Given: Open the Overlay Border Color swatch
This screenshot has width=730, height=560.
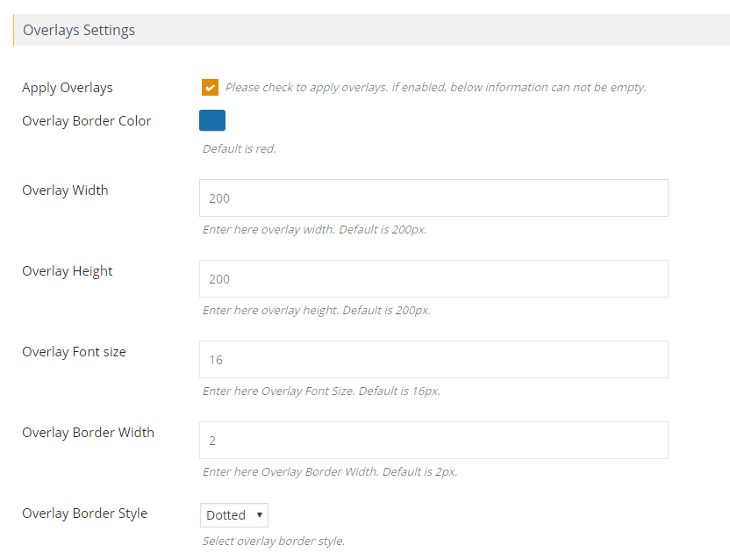Looking at the screenshot, I should [212, 120].
